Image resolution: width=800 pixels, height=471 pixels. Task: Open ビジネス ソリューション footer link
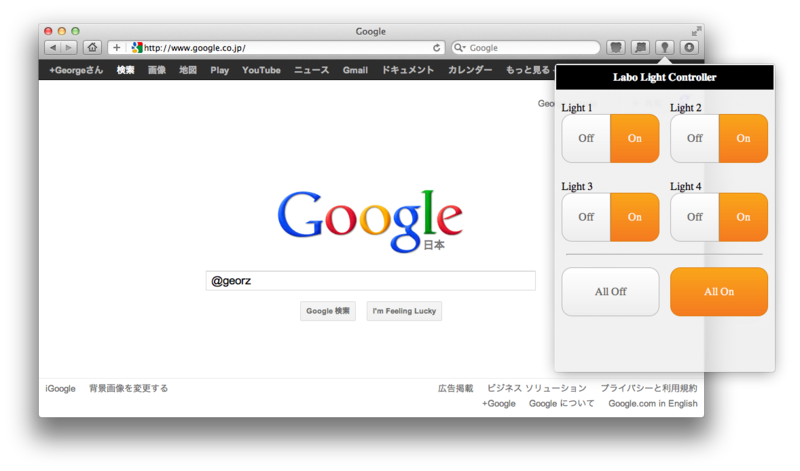(x=537, y=388)
